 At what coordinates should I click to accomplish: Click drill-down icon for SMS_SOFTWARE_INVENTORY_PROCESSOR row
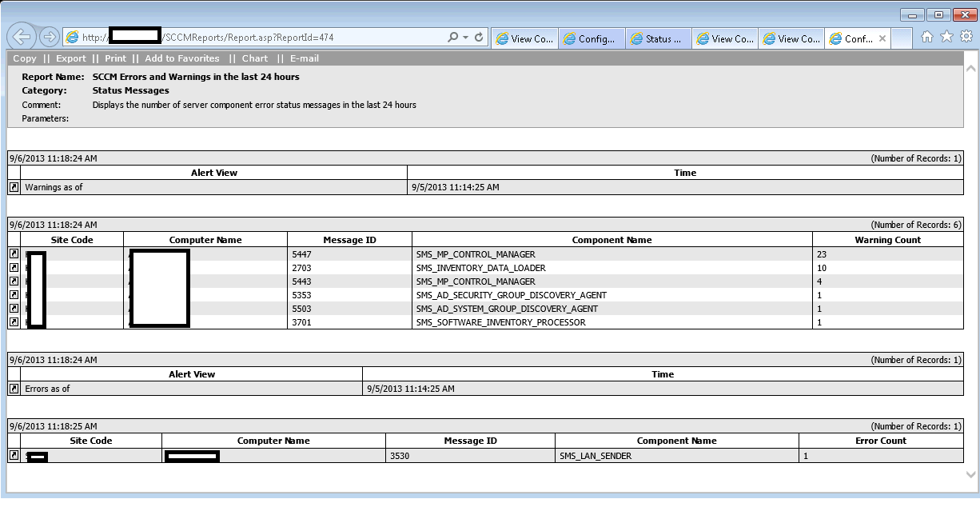coord(14,322)
